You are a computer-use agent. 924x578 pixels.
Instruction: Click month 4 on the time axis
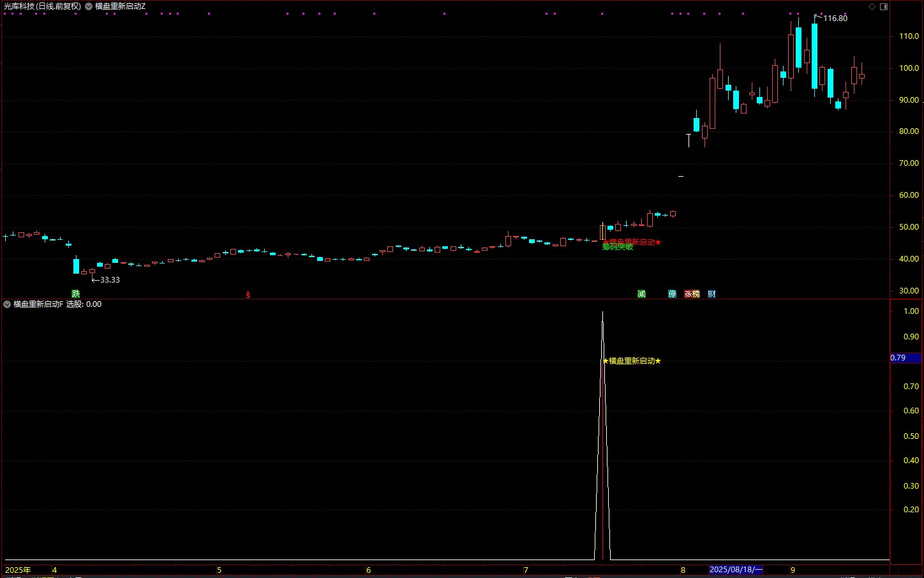coord(54,570)
